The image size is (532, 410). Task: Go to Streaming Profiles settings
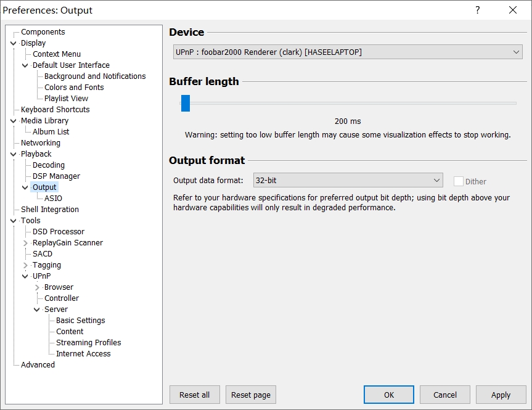88,343
